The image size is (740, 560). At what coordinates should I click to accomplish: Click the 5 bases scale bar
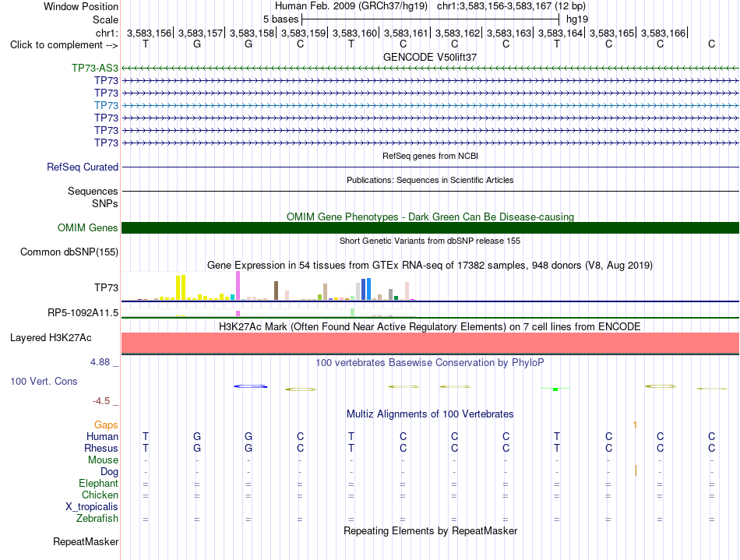click(x=431, y=19)
